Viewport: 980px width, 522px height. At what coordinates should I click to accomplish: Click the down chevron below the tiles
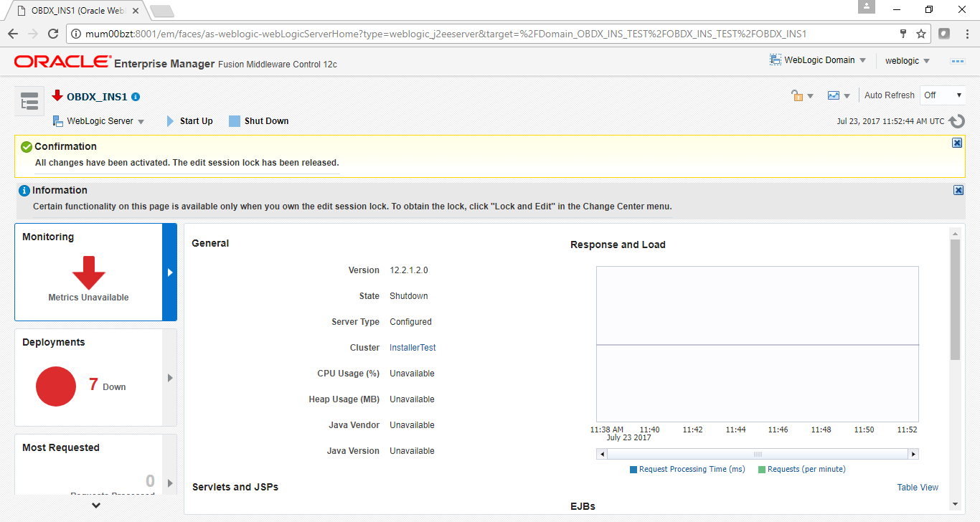coord(96,505)
